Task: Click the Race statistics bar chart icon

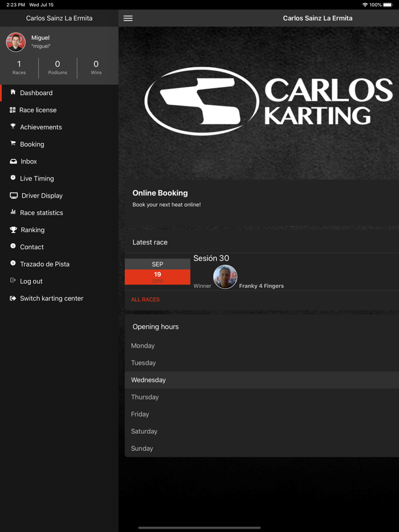Action: coord(13,212)
